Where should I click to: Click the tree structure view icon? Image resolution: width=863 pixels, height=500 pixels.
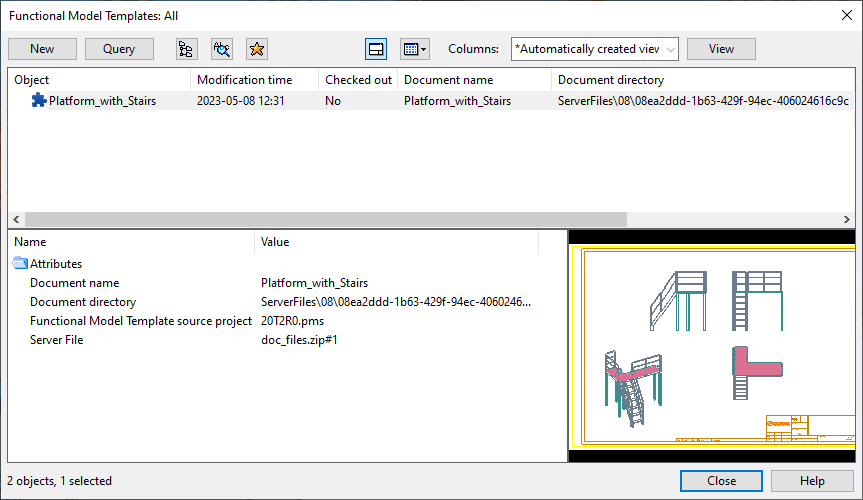point(186,49)
